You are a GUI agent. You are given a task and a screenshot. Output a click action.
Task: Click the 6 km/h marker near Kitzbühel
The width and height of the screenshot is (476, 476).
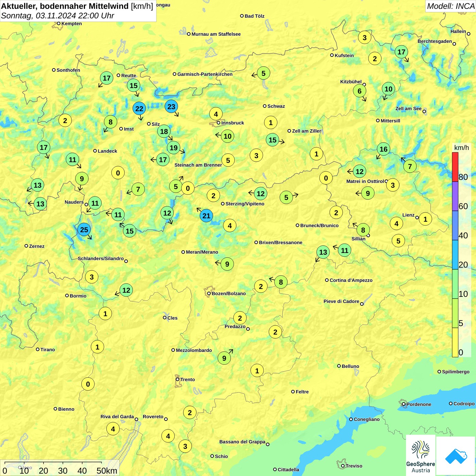(359, 91)
